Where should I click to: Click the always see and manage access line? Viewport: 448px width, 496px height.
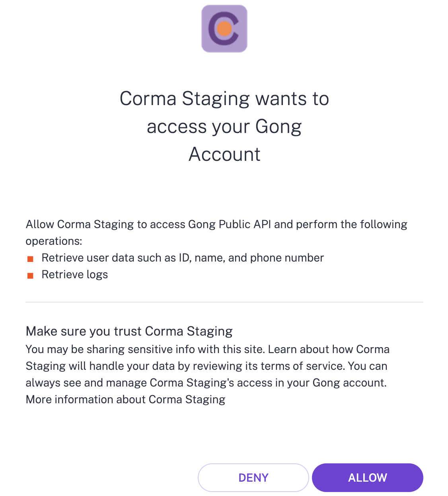click(206, 383)
